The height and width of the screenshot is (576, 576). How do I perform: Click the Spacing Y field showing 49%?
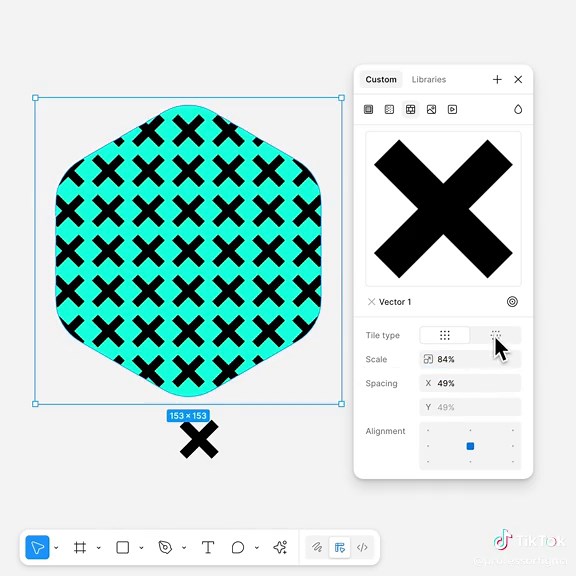(470, 407)
